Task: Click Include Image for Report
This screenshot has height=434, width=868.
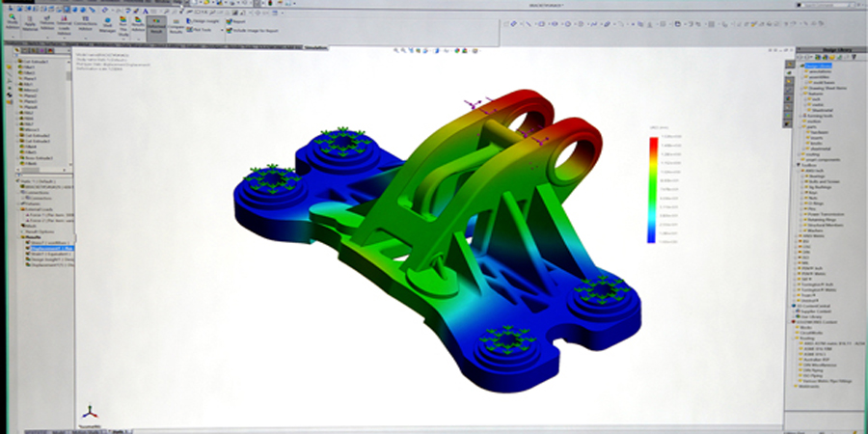Action: [x=253, y=31]
